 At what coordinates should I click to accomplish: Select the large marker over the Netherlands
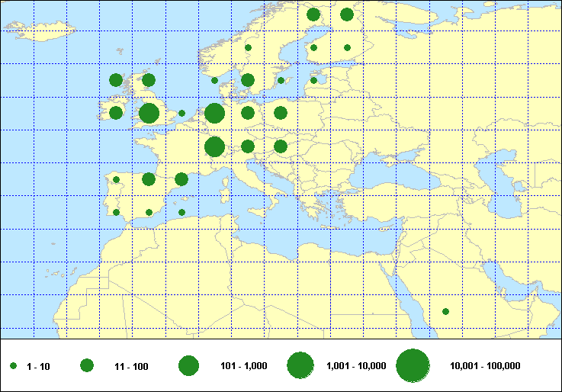[x=214, y=114]
